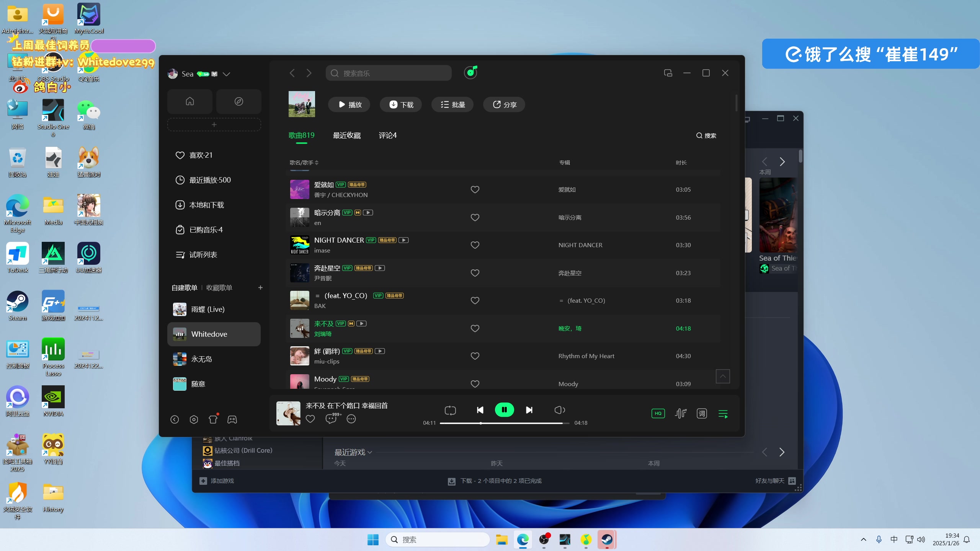Open the compass discover page in QQ Music

pyautogui.click(x=238, y=101)
